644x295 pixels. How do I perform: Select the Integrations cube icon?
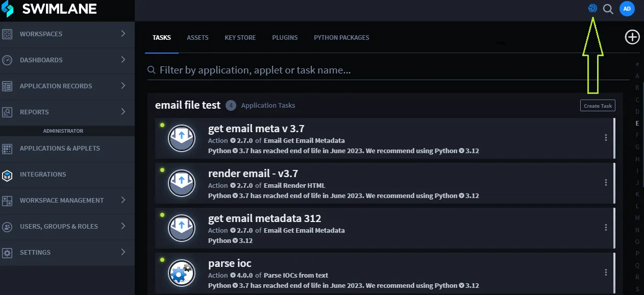click(x=7, y=175)
